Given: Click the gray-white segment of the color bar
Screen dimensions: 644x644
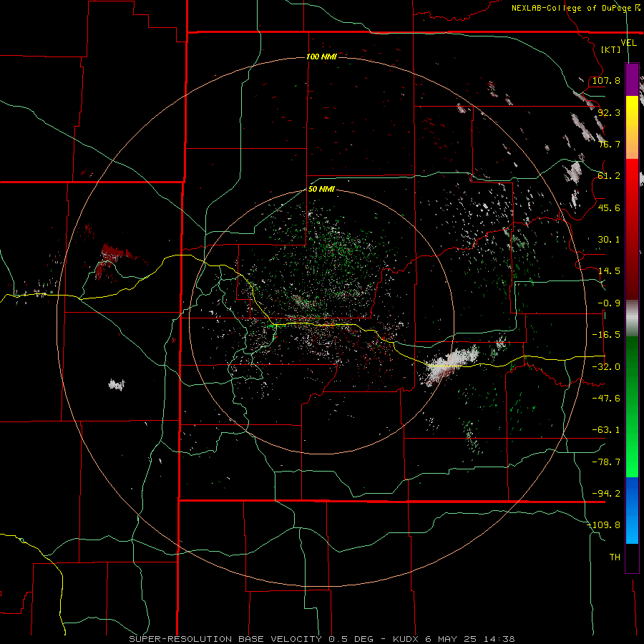Looking at the screenshot, I should 632,318.
